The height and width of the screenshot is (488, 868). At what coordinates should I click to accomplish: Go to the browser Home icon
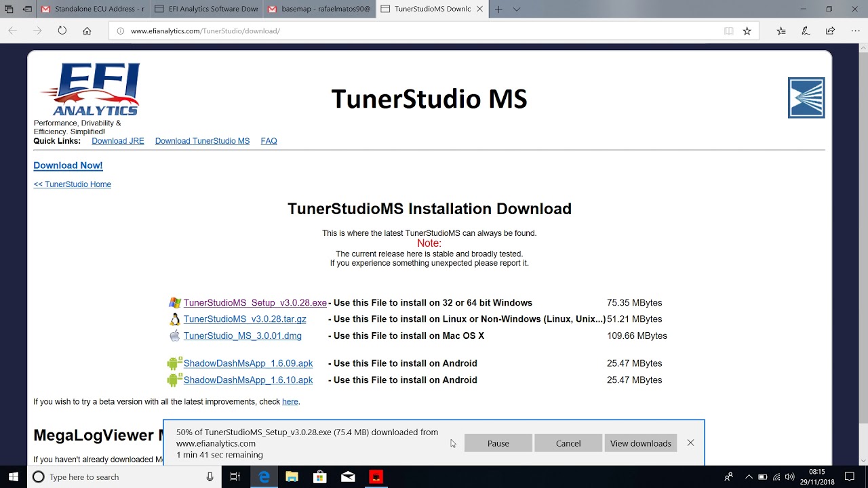87,30
